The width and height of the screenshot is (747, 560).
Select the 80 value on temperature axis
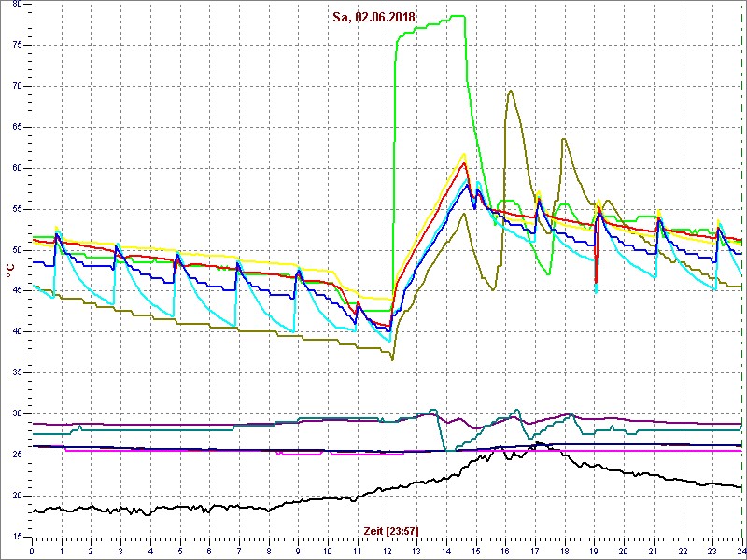[15, 4]
